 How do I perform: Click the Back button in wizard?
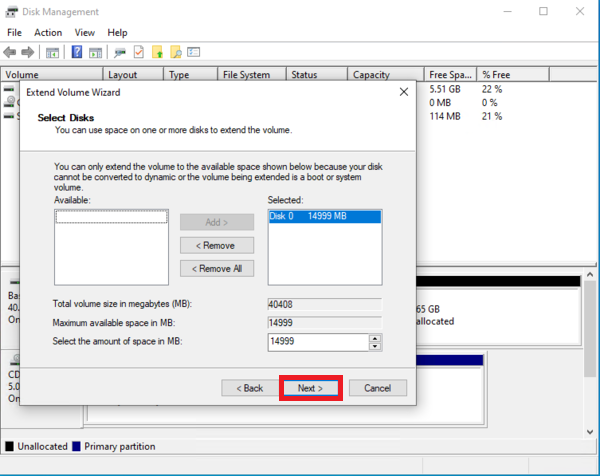[x=249, y=388]
